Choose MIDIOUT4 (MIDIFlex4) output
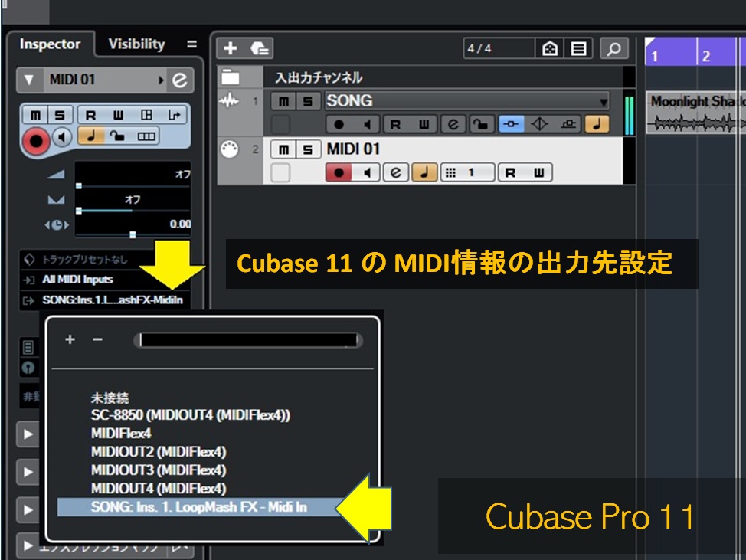Image resolution: width=746 pixels, height=560 pixels. pos(159,489)
